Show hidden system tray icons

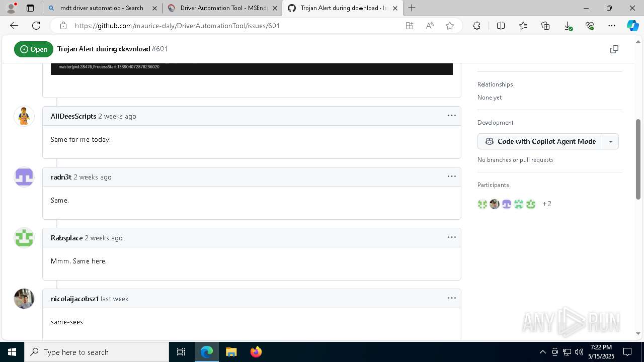tap(542, 352)
